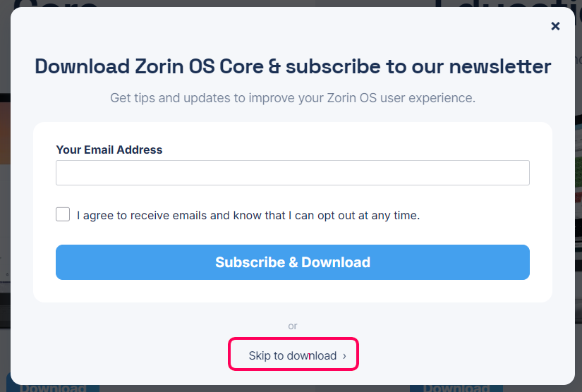
Task: Click the orange background image on left edge
Action: pos(5,133)
